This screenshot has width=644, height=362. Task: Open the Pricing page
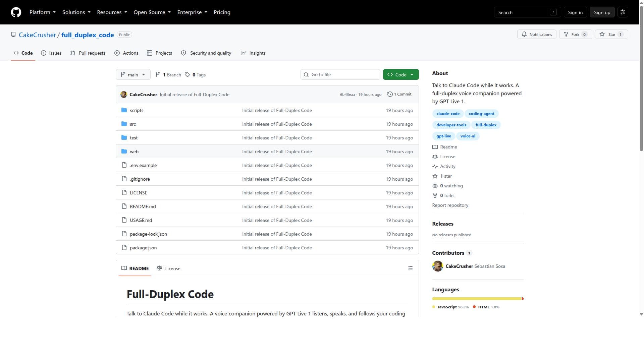(x=222, y=12)
